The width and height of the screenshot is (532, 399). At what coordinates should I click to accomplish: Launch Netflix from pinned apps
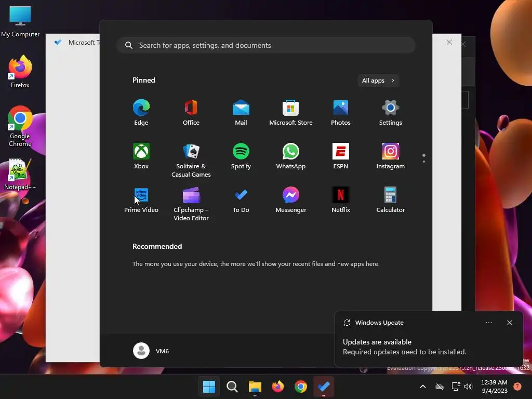coord(341,200)
